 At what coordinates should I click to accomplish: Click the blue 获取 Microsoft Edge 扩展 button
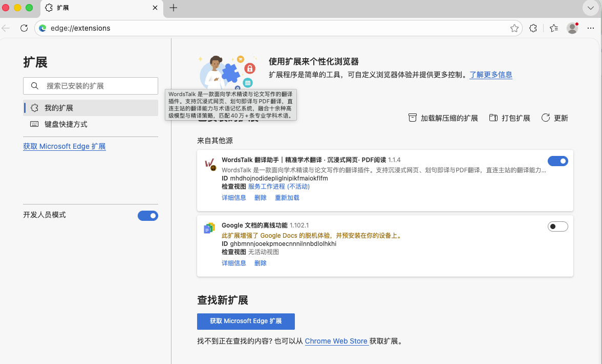click(x=246, y=322)
